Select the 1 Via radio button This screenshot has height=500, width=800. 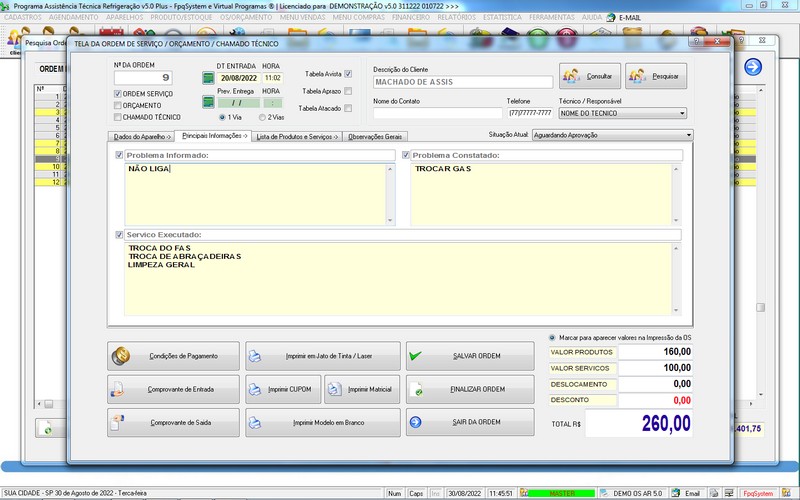[x=222, y=117]
